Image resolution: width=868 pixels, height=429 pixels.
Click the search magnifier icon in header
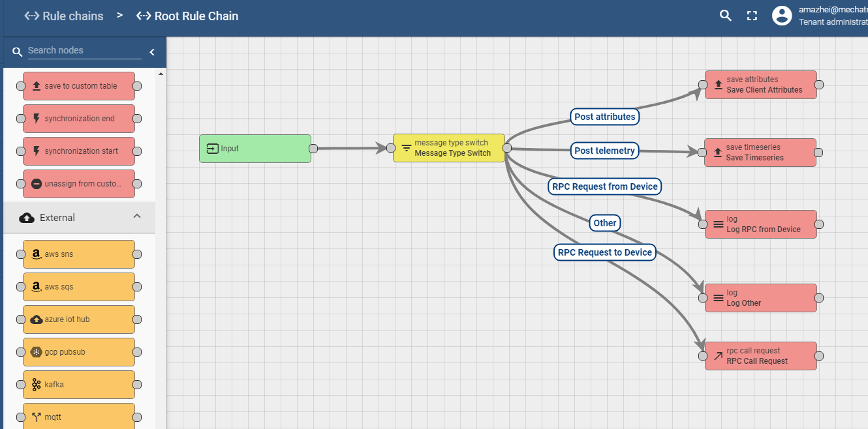725,16
